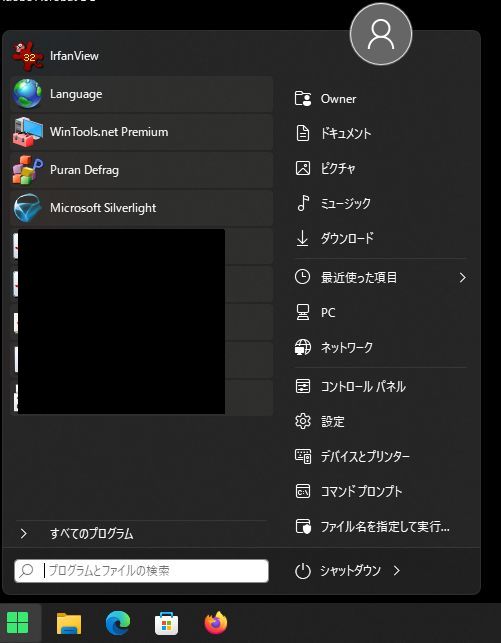
Task: Click the user account avatar picture
Action: point(381,34)
